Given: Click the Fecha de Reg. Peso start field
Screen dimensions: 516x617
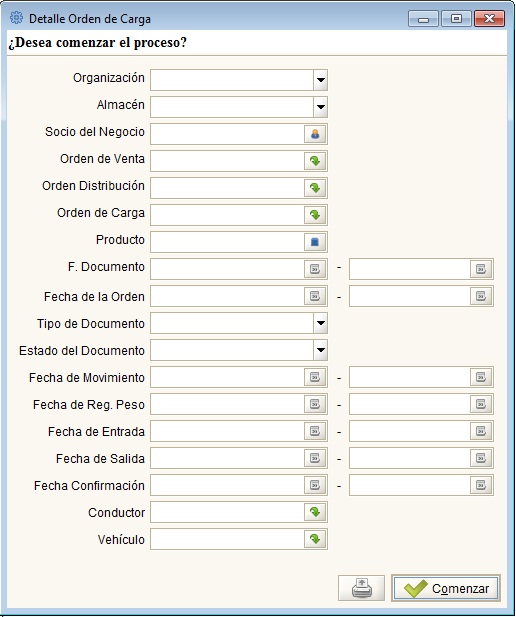Looking at the screenshot, I should click(x=227, y=404).
